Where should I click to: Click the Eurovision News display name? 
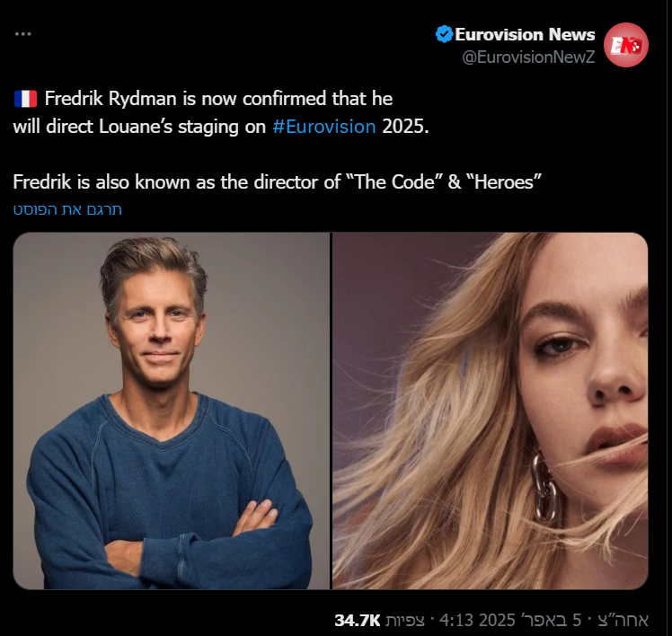(525, 35)
